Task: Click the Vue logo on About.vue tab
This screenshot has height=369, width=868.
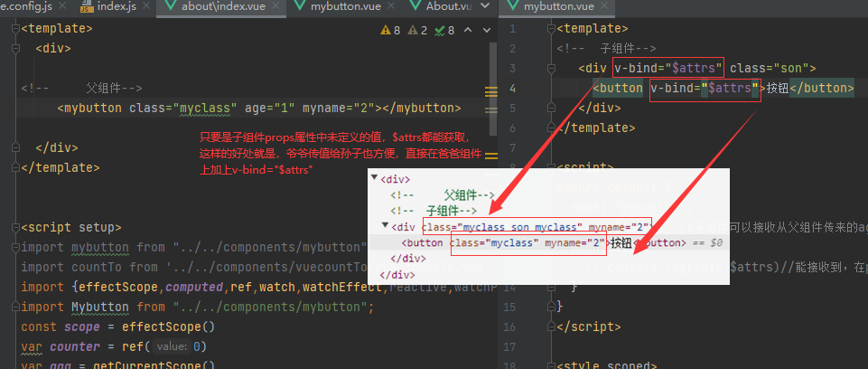Action: coord(415,6)
